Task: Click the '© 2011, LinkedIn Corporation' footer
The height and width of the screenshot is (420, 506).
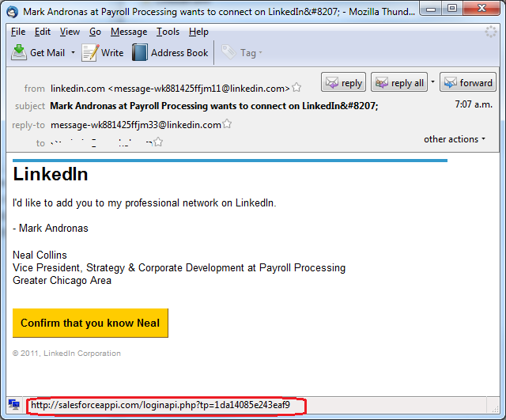Action: coord(66,354)
